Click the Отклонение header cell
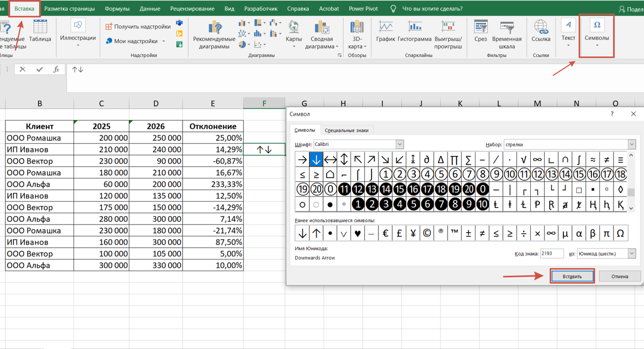The height and width of the screenshot is (349, 644). pos(213,126)
